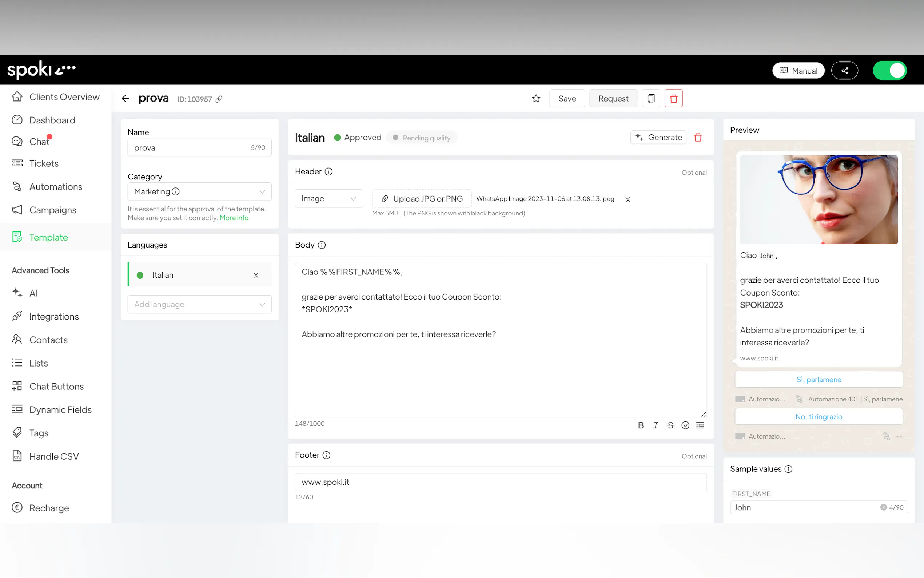
Task: Expand the Add language dropdown
Action: pyautogui.click(x=199, y=304)
